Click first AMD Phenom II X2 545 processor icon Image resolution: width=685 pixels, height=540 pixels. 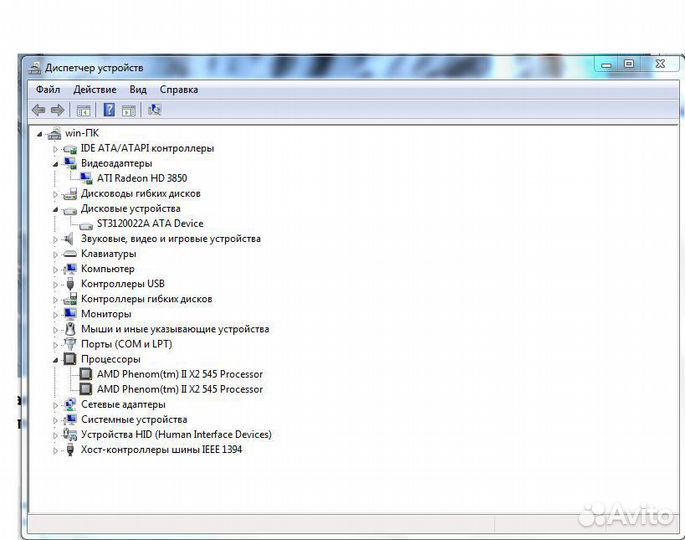point(86,374)
